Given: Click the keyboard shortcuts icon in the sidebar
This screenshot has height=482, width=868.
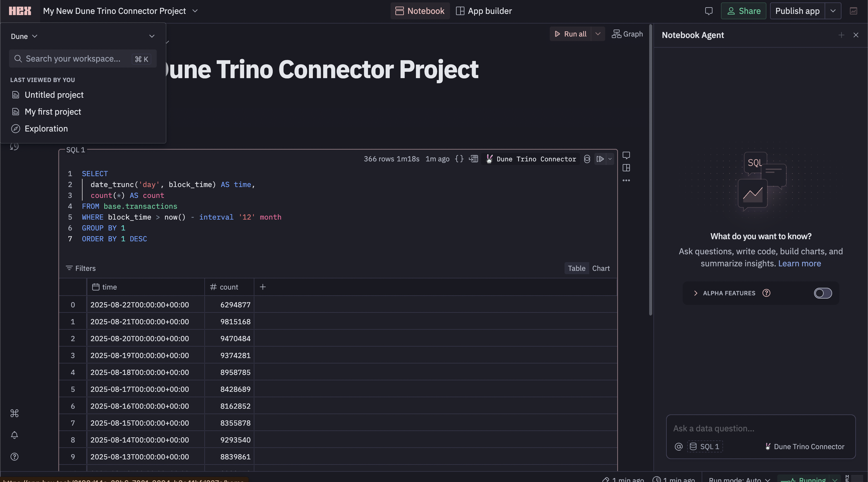Looking at the screenshot, I should coord(14,413).
